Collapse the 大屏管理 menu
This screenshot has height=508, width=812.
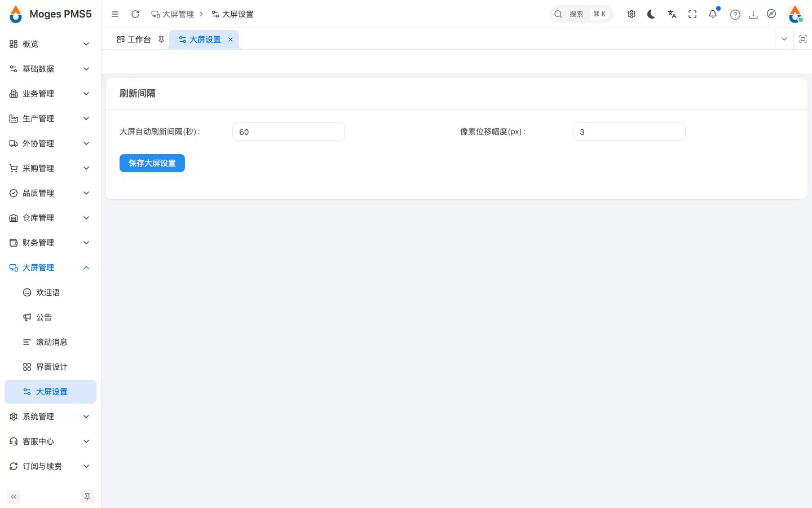pos(50,268)
